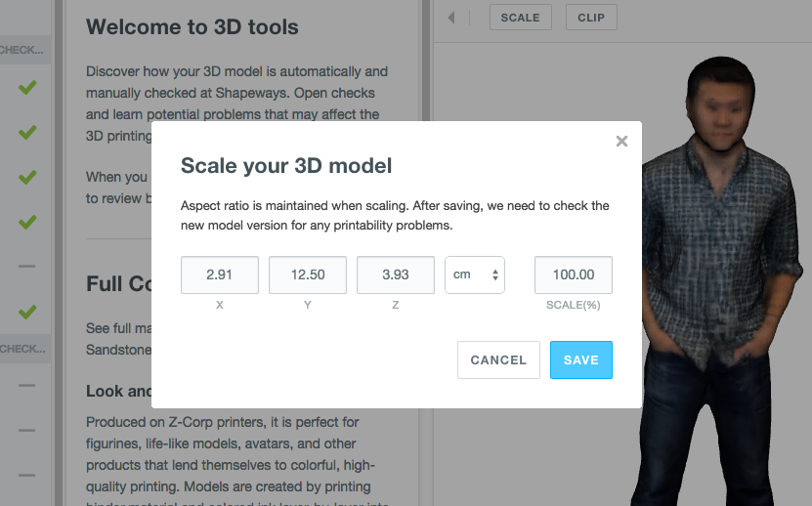This screenshot has height=506, width=812.
Task: Click the fourth green checkmark from top
Action: click(27, 223)
